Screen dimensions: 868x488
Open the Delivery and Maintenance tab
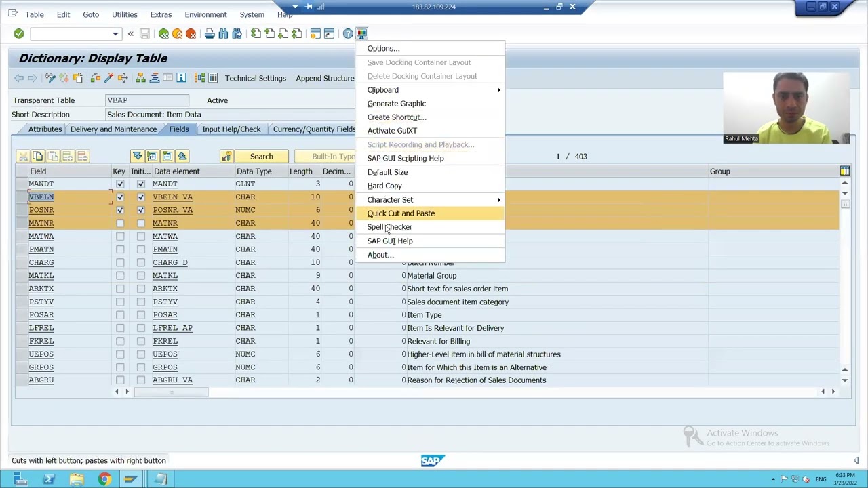113,129
